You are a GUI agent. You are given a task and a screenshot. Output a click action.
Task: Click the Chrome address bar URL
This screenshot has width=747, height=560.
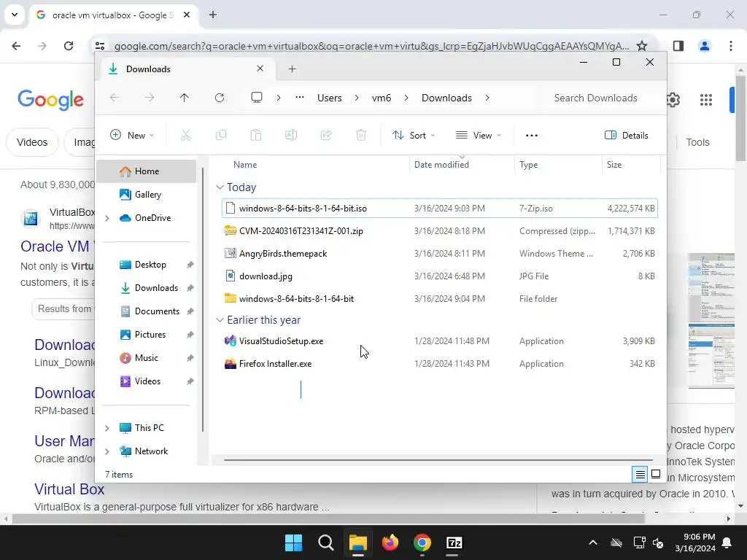click(371, 46)
